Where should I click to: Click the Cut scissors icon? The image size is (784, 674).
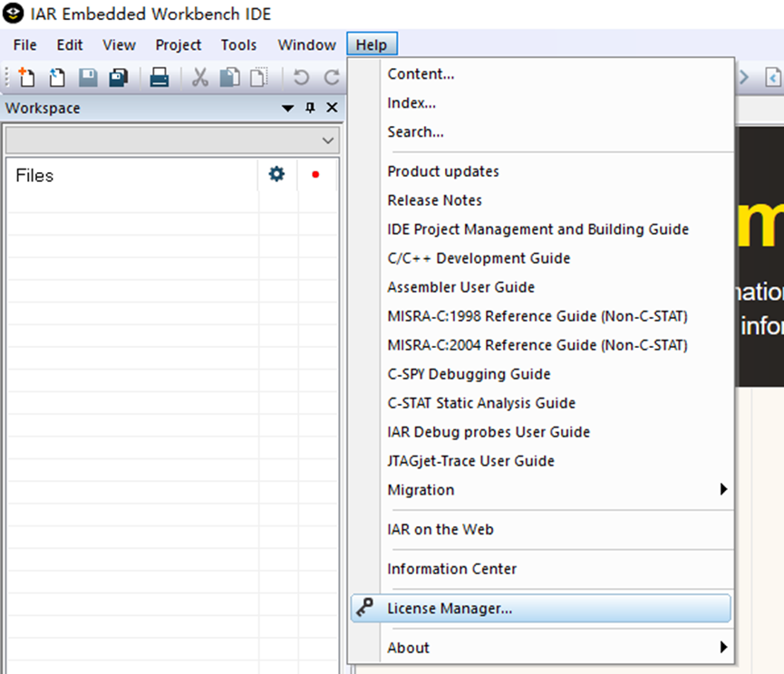point(200,77)
